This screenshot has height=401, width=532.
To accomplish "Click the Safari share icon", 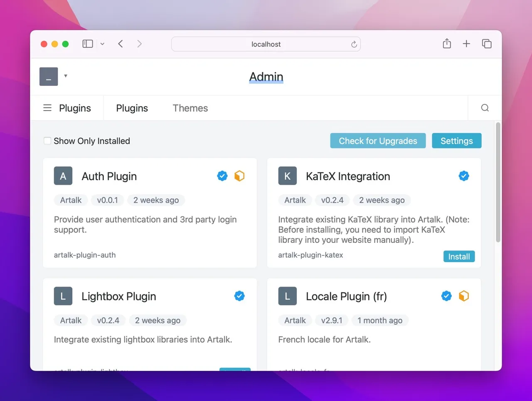I will 447,43.
